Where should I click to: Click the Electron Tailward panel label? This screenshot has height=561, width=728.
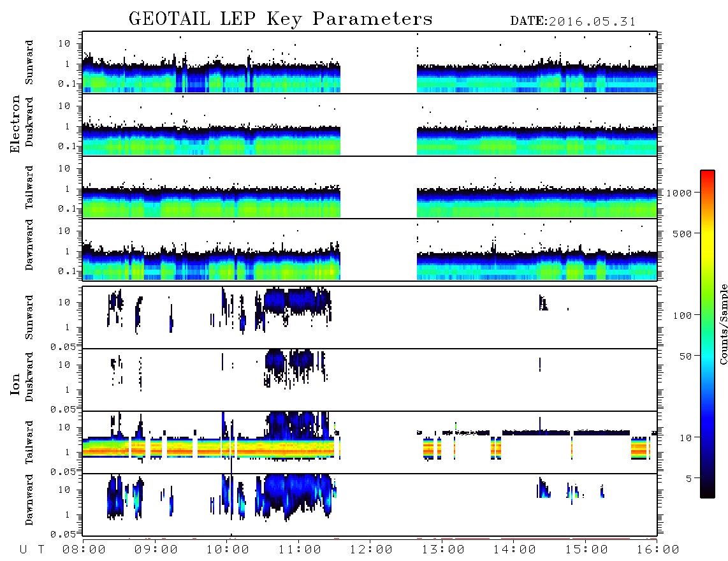29,187
